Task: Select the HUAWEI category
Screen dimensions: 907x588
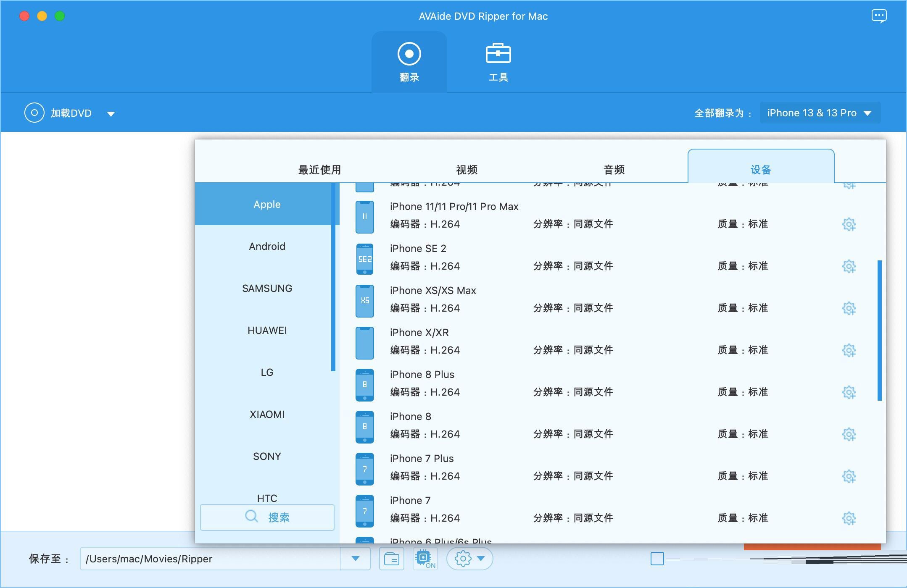Action: pyautogui.click(x=267, y=330)
